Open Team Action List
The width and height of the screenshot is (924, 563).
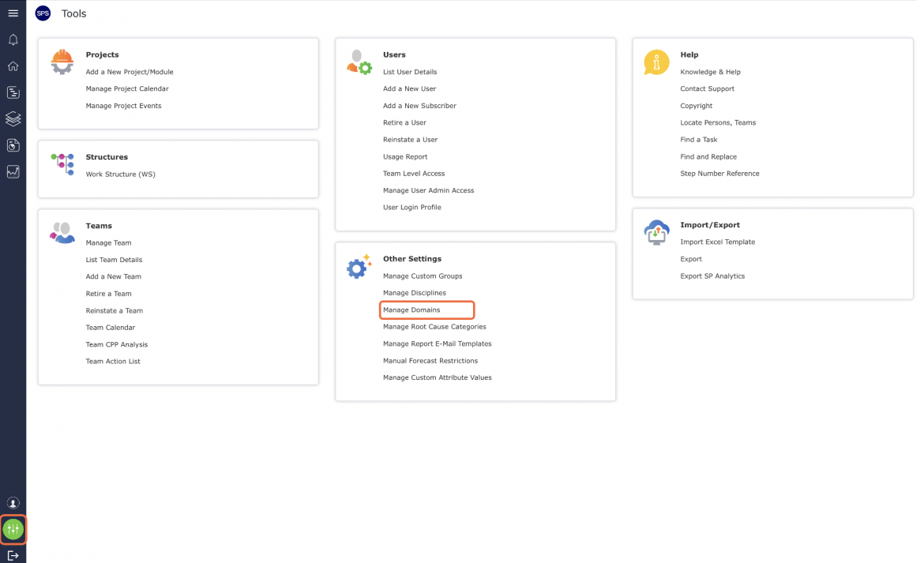coord(113,362)
